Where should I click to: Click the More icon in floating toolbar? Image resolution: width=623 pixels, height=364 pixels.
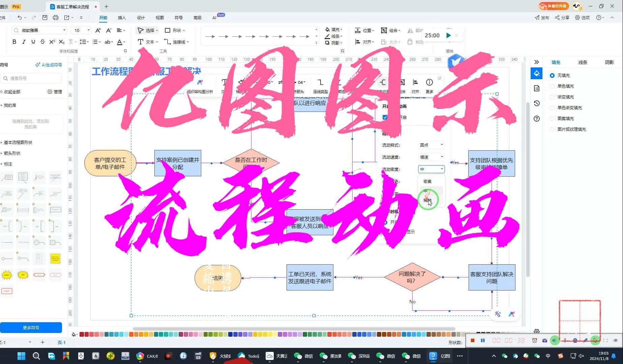(429, 86)
